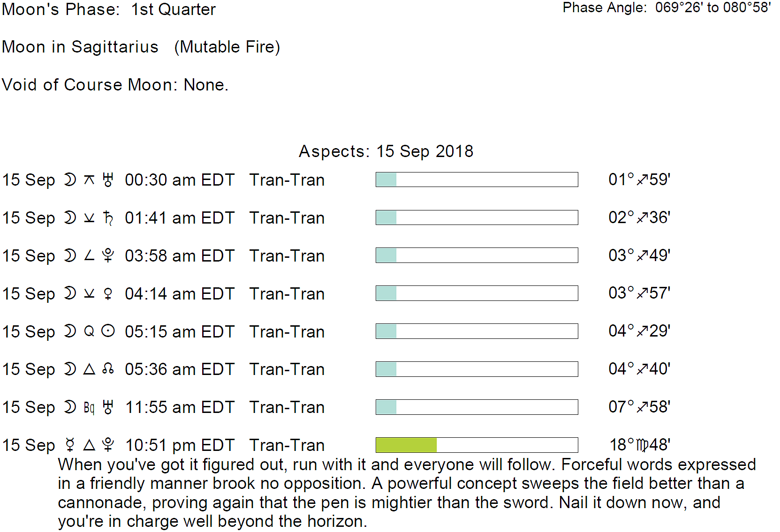Screen dimensions: 780x532
Task: Click the Bq biquintile symbol in the 11:55 am row
Action: click(x=89, y=407)
